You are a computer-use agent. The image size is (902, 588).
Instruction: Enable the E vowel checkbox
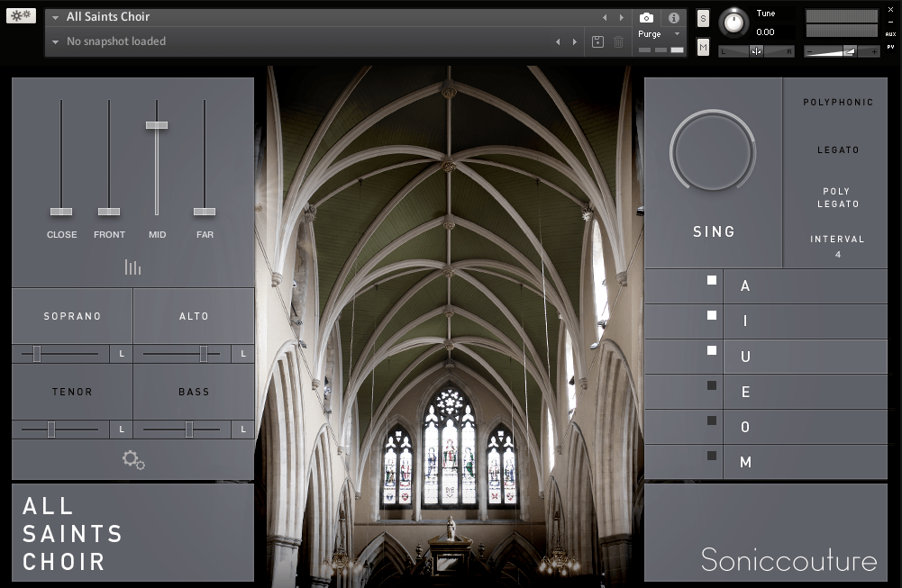click(712, 385)
